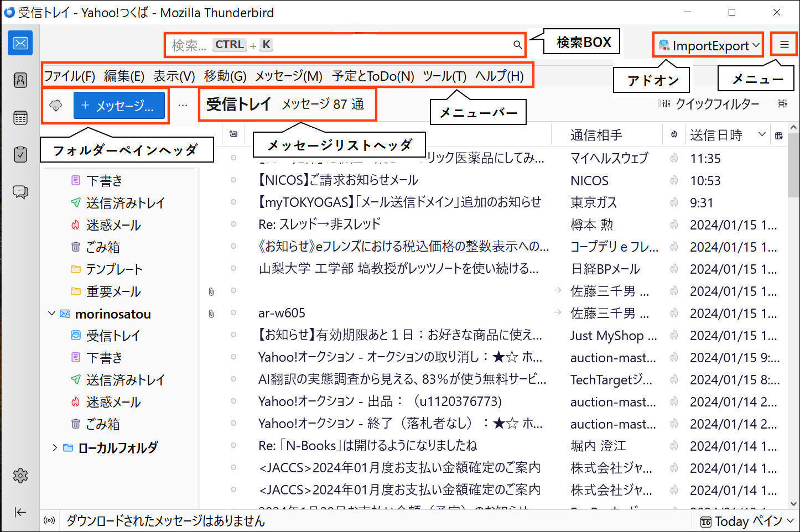Click the get messages cloud icon
Image resolution: width=800 pixels, height=532 pixels.
tap(56, 105)
